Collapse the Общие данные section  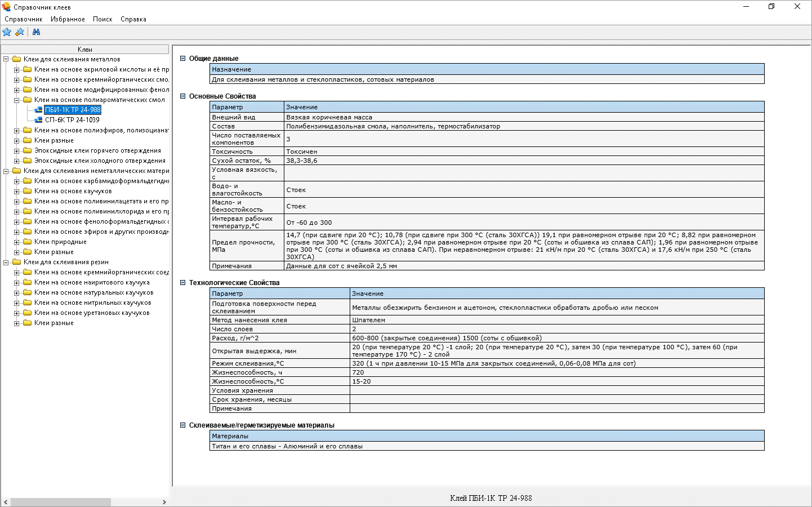[x=182, y=59]
